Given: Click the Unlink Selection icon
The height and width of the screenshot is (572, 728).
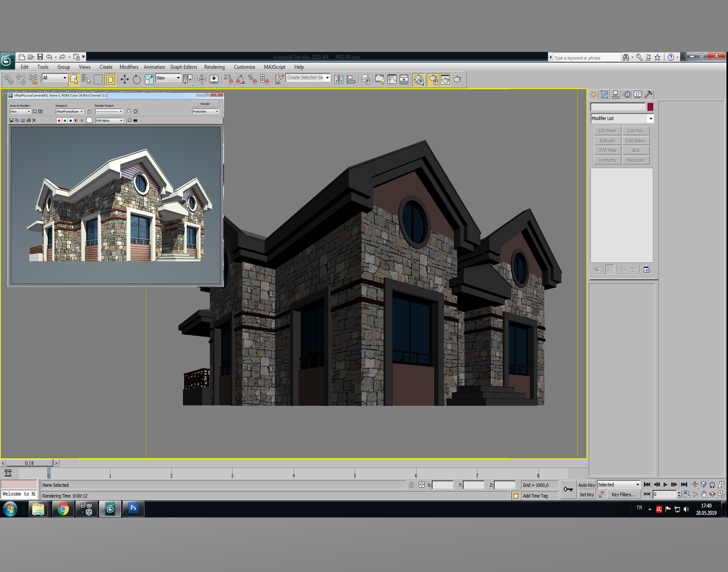Looking at the screenshot, I should pos(21,79).
